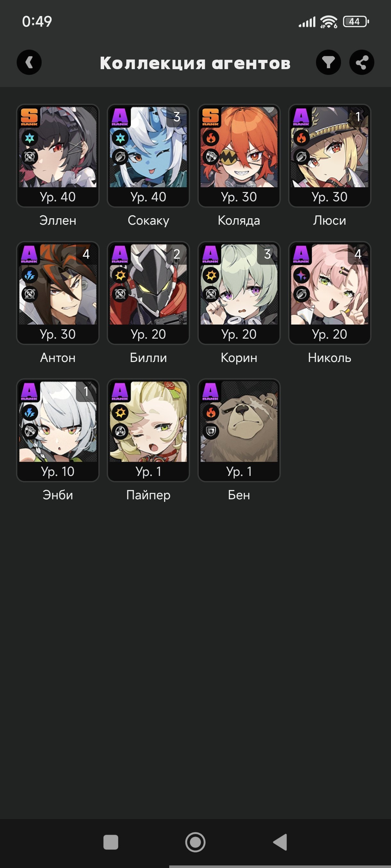Screen dimensions: 391x868
Task: Tap the ether element icon on Николь
Action: (301, 276)
